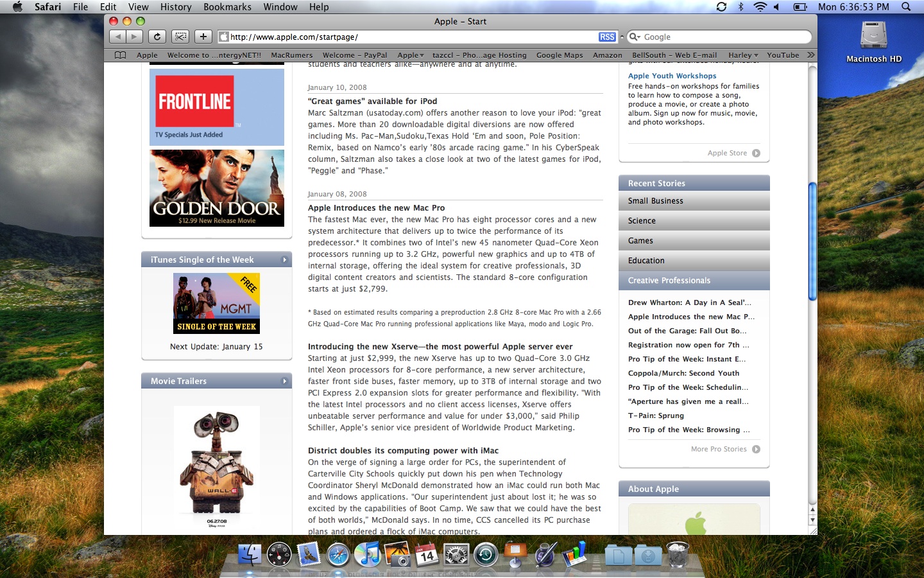Screen dimensions: 924x578
Task: Click the page's vertical scrollbar thumb
Action: 812,241
